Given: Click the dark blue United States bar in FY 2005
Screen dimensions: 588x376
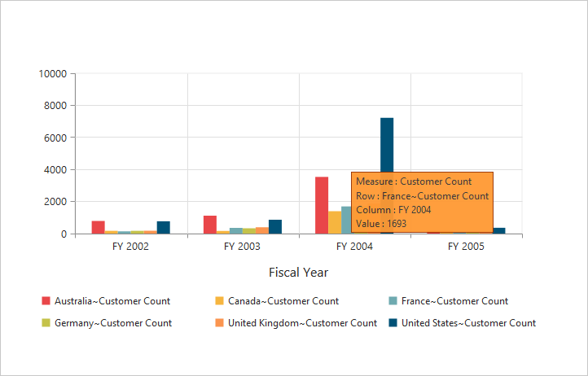Looking at the screenshot, I should [x=498, y=230].
